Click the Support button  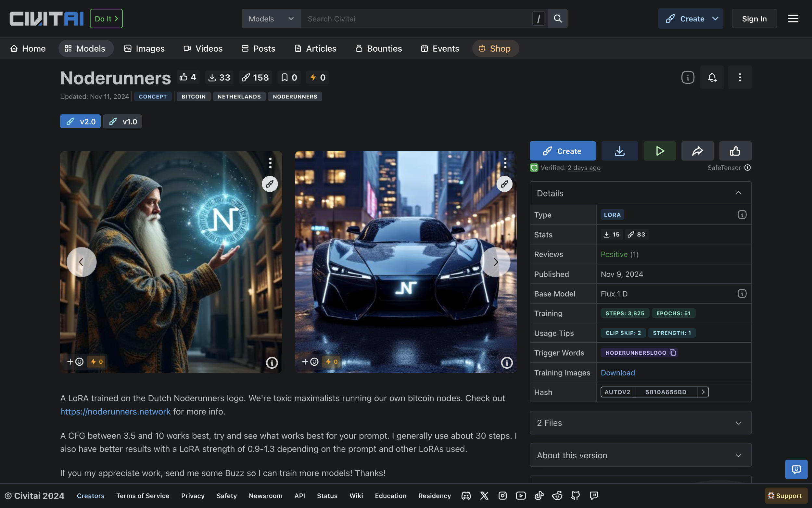(x=786, y=496)
